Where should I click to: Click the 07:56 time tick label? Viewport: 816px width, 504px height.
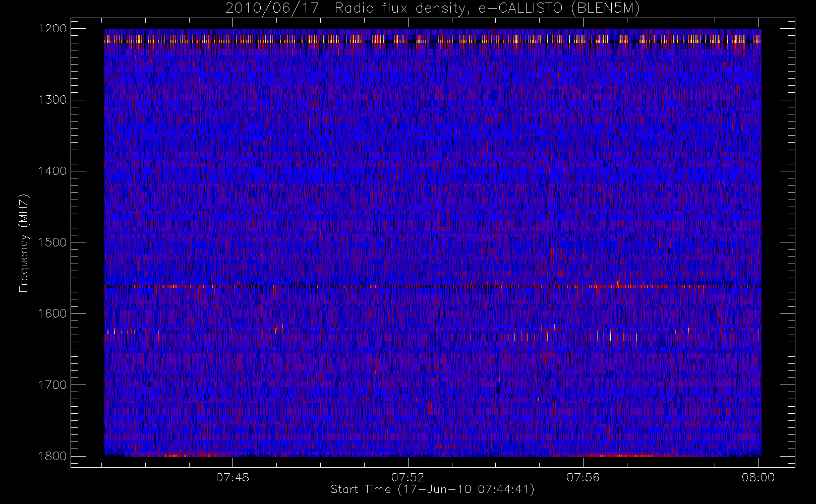[x=583, y=477]
